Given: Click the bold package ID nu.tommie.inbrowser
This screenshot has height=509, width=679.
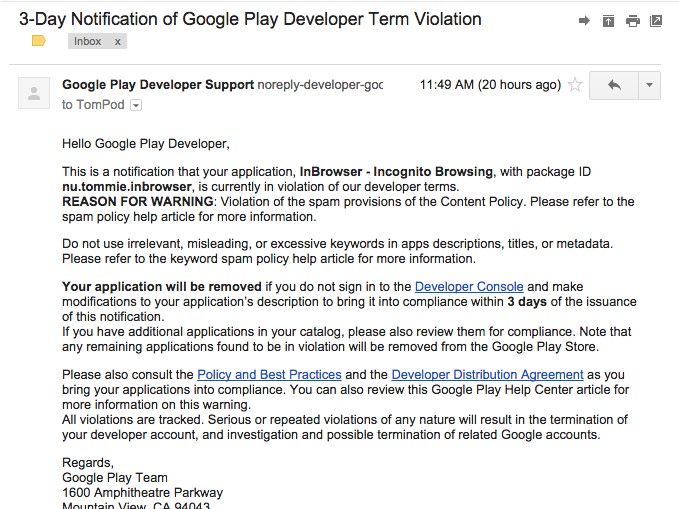Looking at the screenshot, I should coord(127,187).
